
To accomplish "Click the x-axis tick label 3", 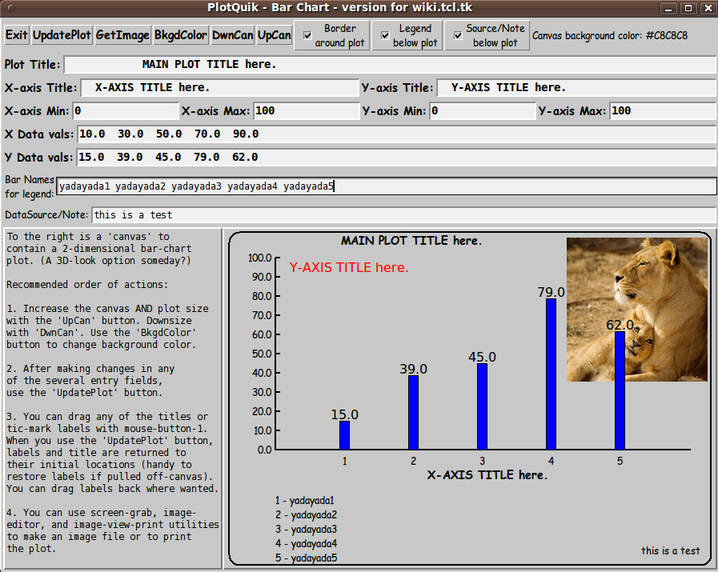I will (x=482, y=461).
